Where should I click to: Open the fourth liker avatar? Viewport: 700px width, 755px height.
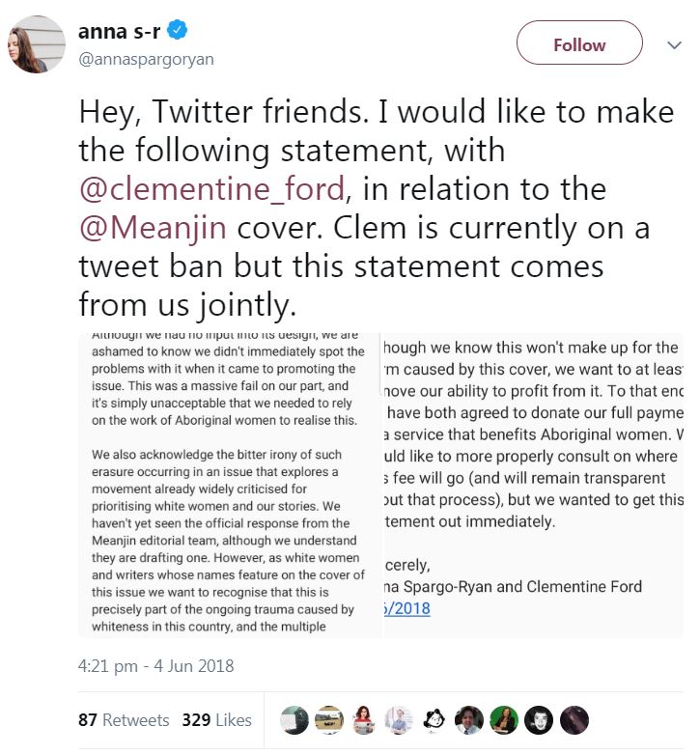pyautogui.click(x=400, y=720)
